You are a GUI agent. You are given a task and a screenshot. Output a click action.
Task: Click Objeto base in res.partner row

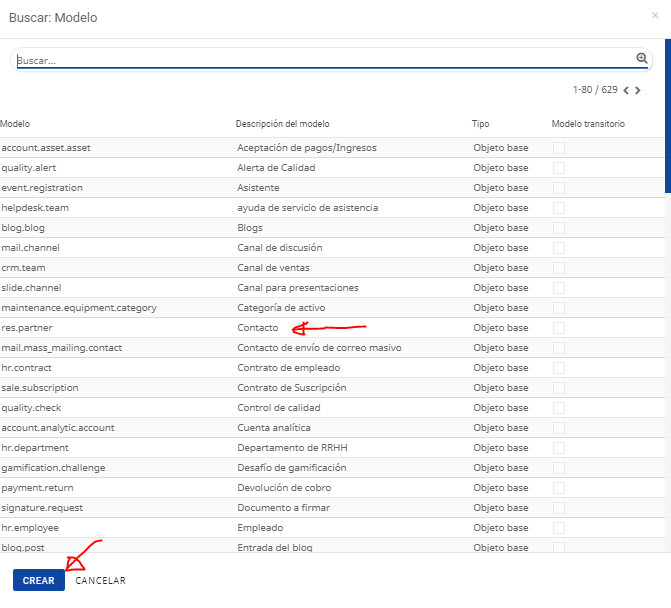tap(500, 328)
